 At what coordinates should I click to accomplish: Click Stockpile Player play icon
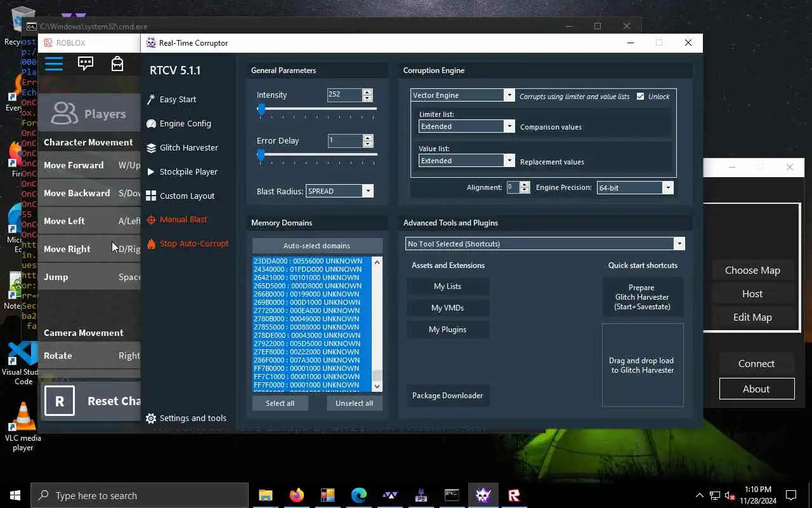151,171
